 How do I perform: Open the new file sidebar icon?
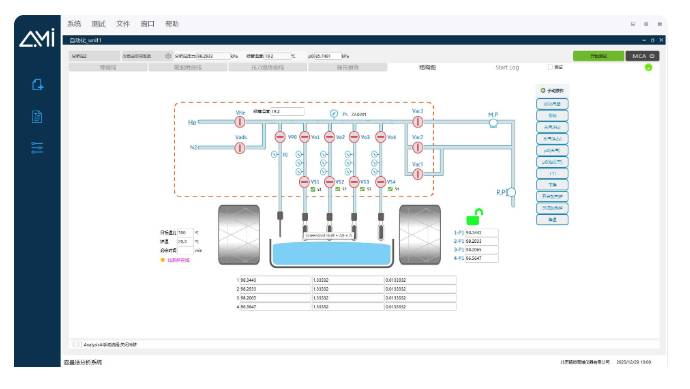coord(37,84)
